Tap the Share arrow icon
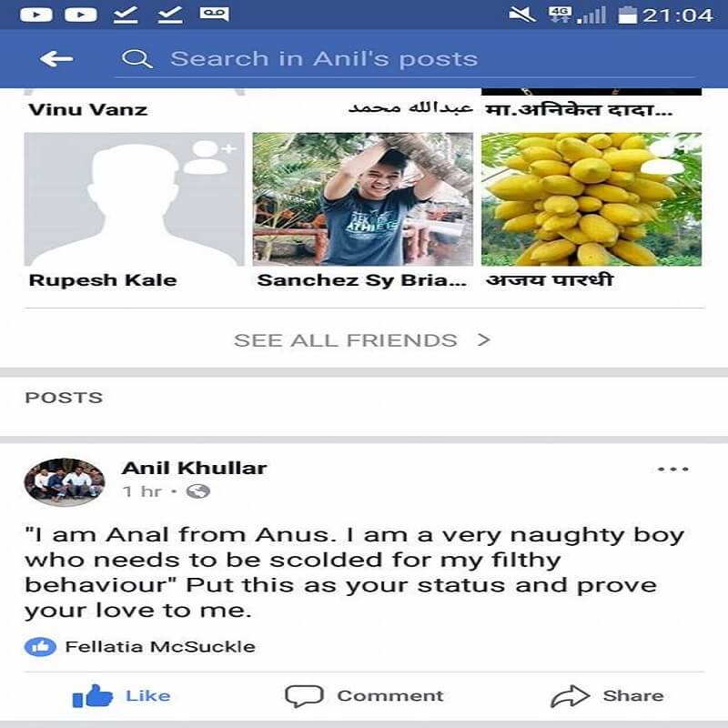This screenshot has width=728, height=728. click(x=570, y=696)
